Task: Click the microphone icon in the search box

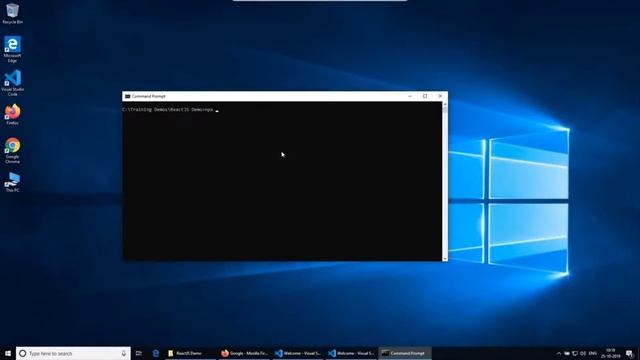Action: click(124, 353)
